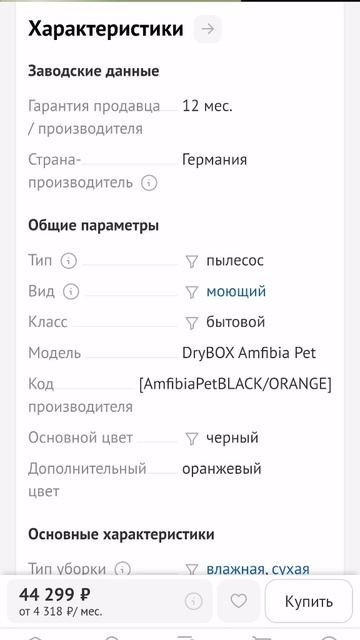Show info about Тип уборки
Image resolution: width=360 pixels, height=640 pixels.
(123, 569)
